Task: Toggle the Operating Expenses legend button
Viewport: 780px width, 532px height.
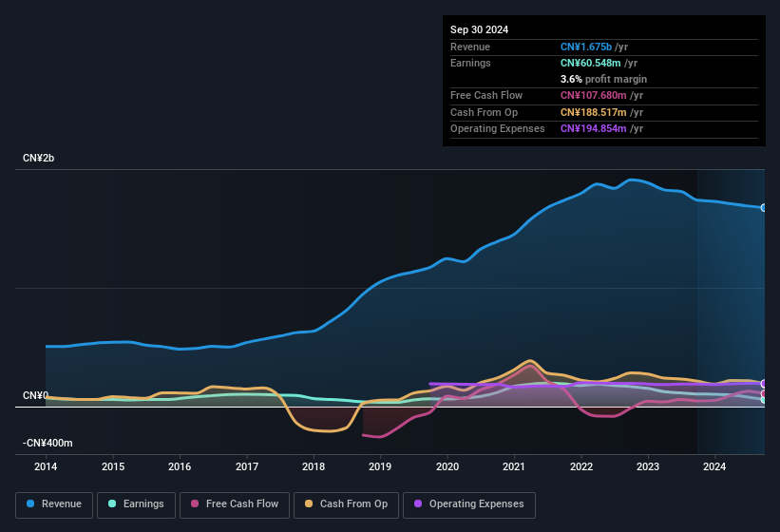Action: click(x=468, y=505)
